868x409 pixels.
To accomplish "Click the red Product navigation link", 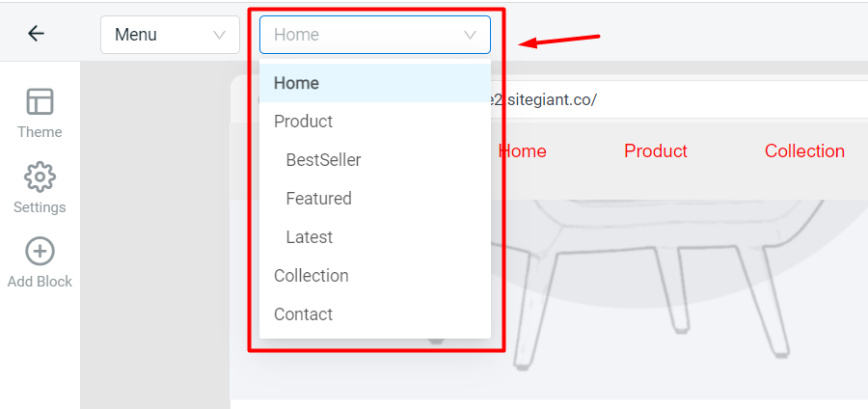I will coord(656,151).
